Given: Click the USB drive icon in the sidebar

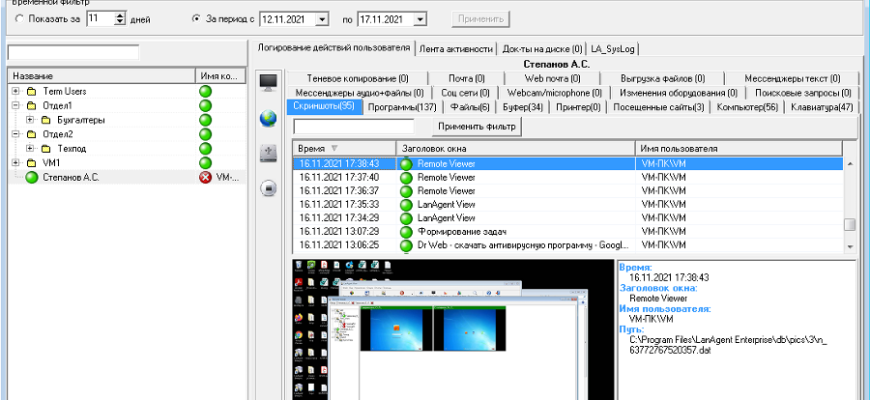Looking at the screenshot, I should tap(268, 153).
